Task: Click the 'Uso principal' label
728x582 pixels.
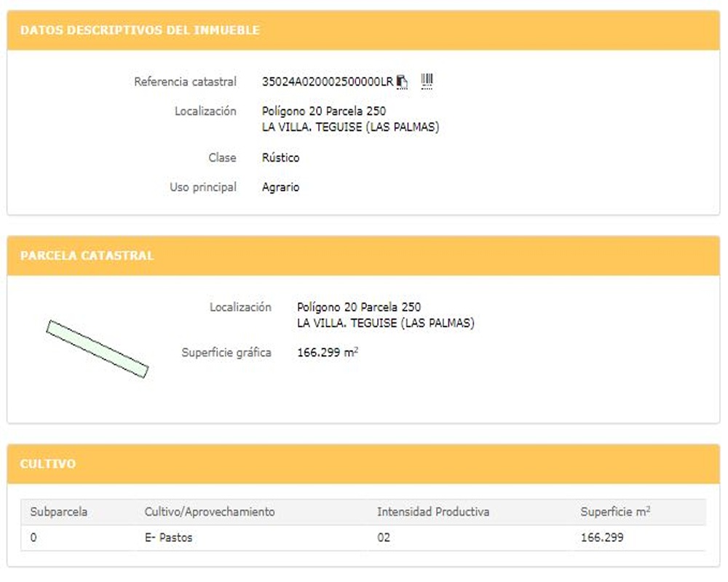Action: pos(203,188)
